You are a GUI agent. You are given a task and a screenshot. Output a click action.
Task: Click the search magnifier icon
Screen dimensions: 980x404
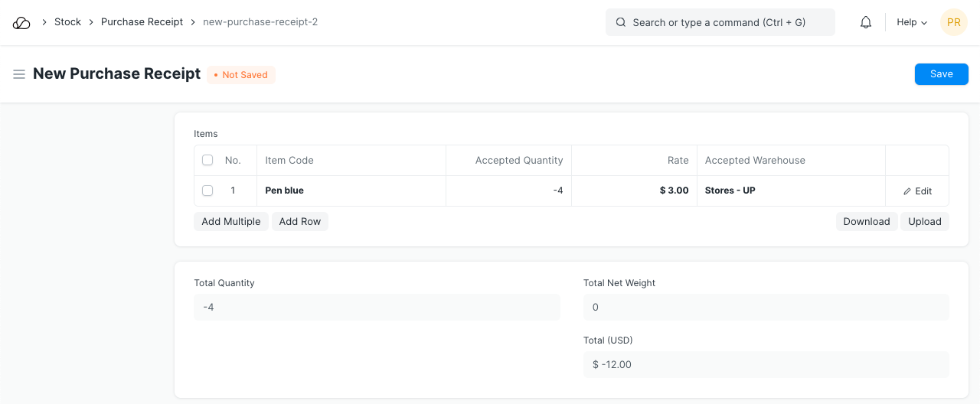point(621,23)
